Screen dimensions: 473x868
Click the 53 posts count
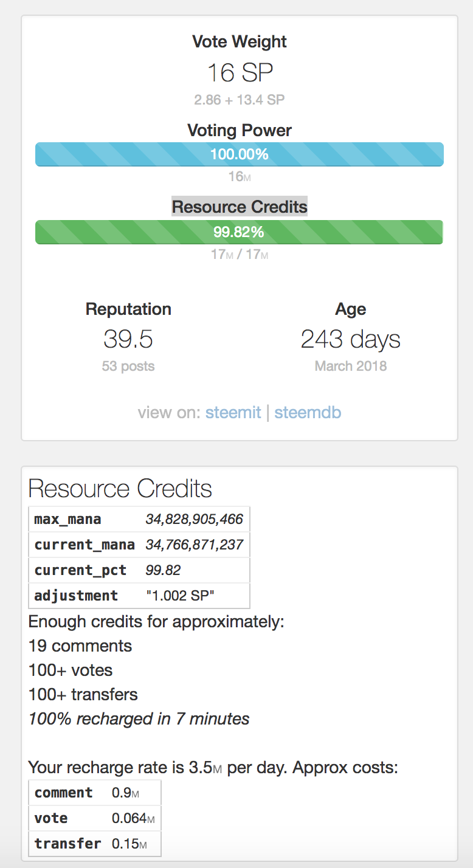coord(128,366)
